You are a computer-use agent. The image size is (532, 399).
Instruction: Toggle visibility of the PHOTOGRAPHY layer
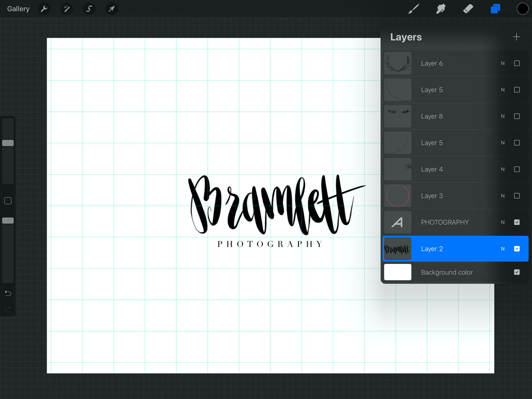coord(516,222)
